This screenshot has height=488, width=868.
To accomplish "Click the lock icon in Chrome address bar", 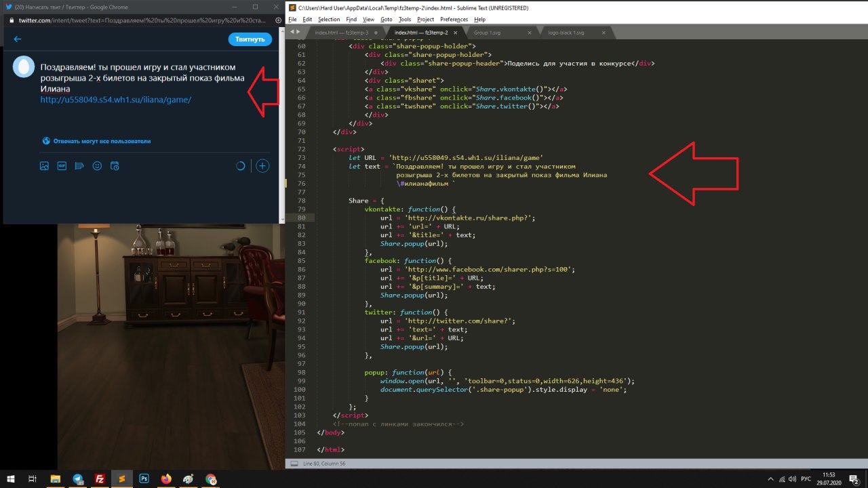I will point(11,20).
